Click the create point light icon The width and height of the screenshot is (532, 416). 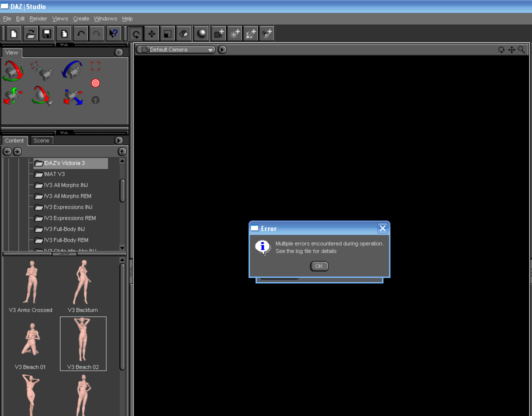pyautogui.click(x=234, y=33)
